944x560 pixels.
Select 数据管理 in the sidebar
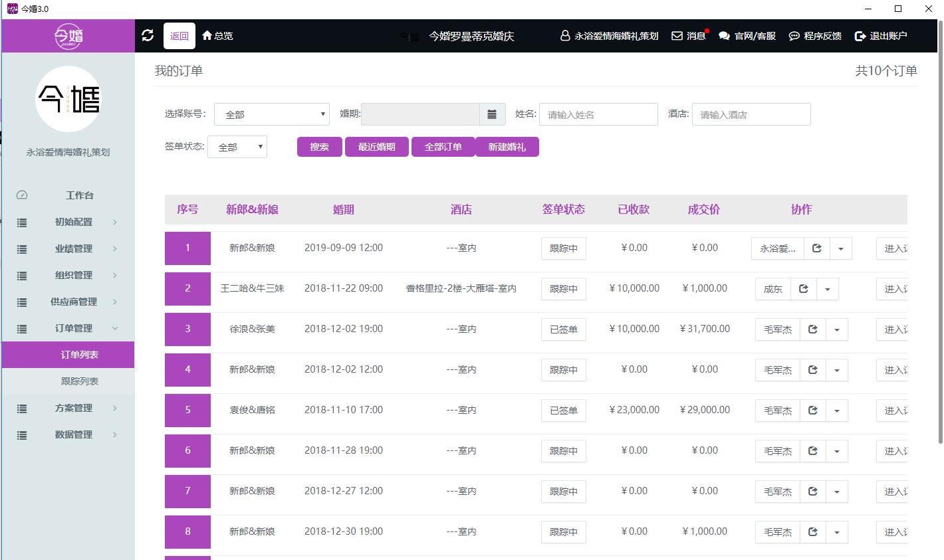pos(72,434)
